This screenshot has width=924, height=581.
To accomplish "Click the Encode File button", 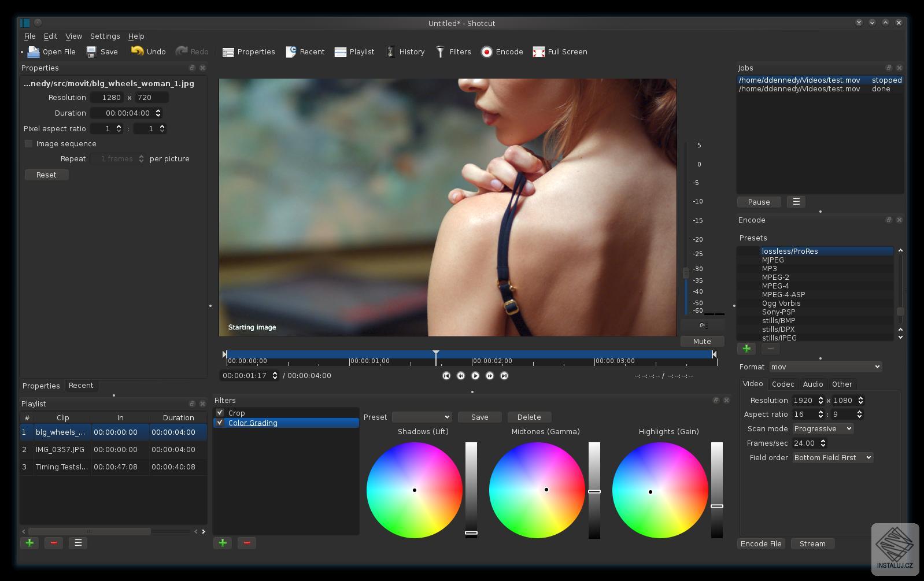I will pyautogui.click(x=761, y=544).
